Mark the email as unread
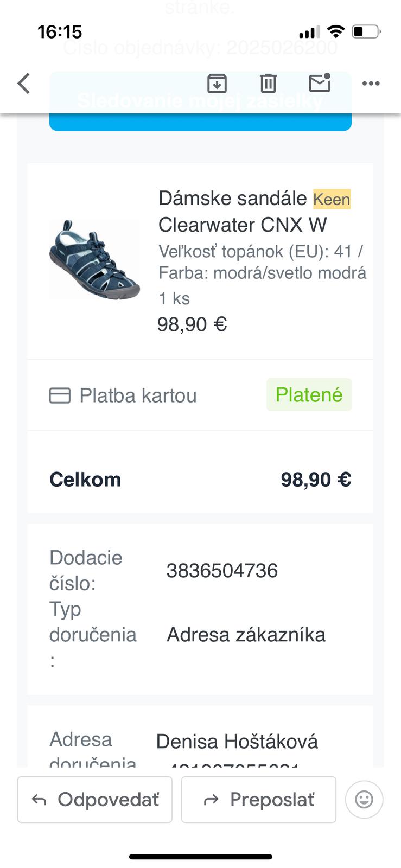 (x=320, y=82)
